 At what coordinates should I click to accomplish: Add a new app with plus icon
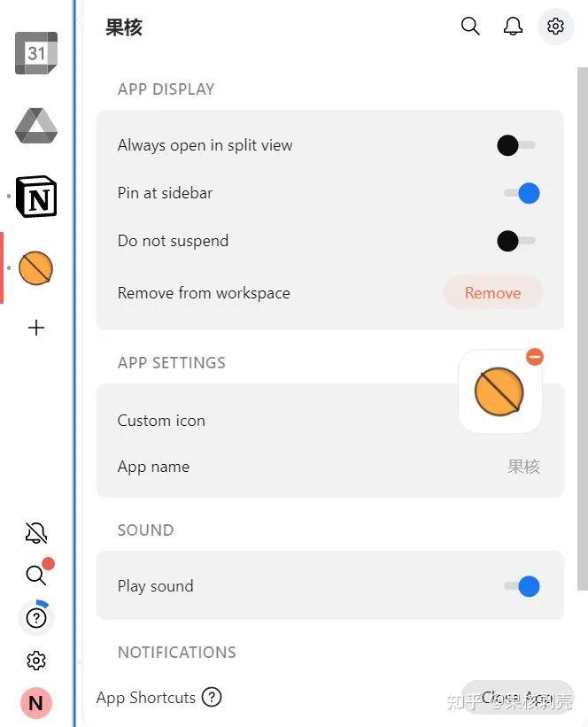[36, 328]
